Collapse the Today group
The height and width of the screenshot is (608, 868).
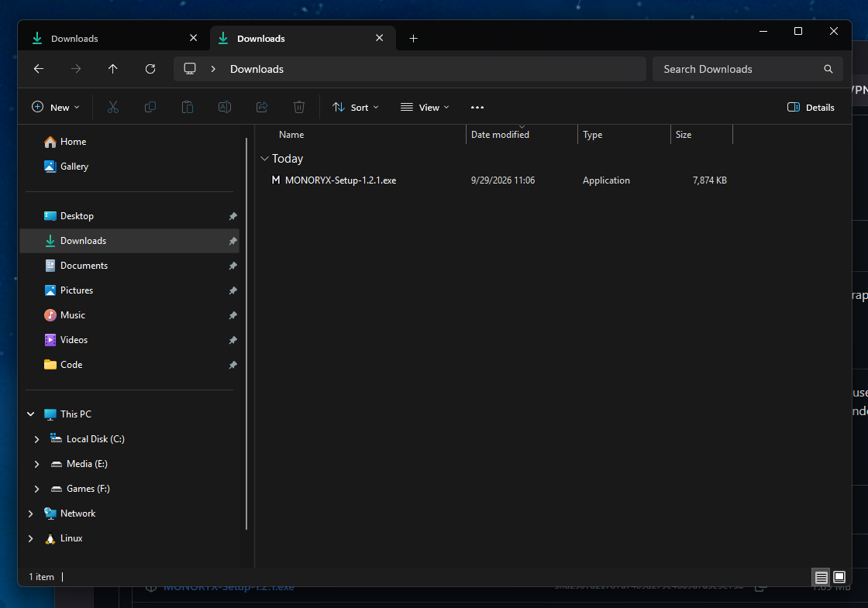tap(264, 159)
